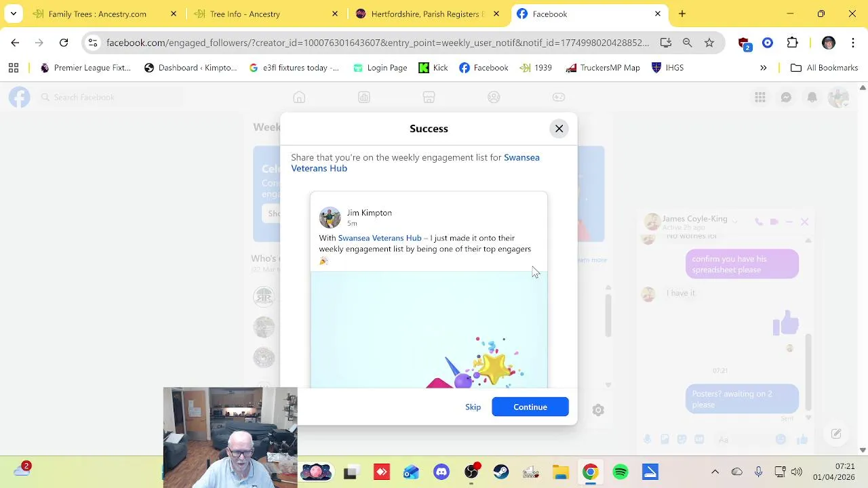Click the Search Facebook field
The height and width of the screenshot is (488, 868).
point(110,98)
